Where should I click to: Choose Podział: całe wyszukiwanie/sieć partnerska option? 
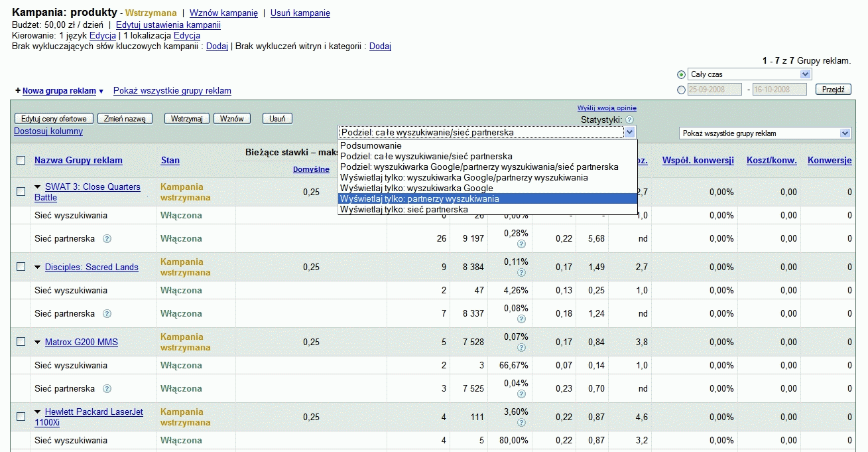pos(487,156)
